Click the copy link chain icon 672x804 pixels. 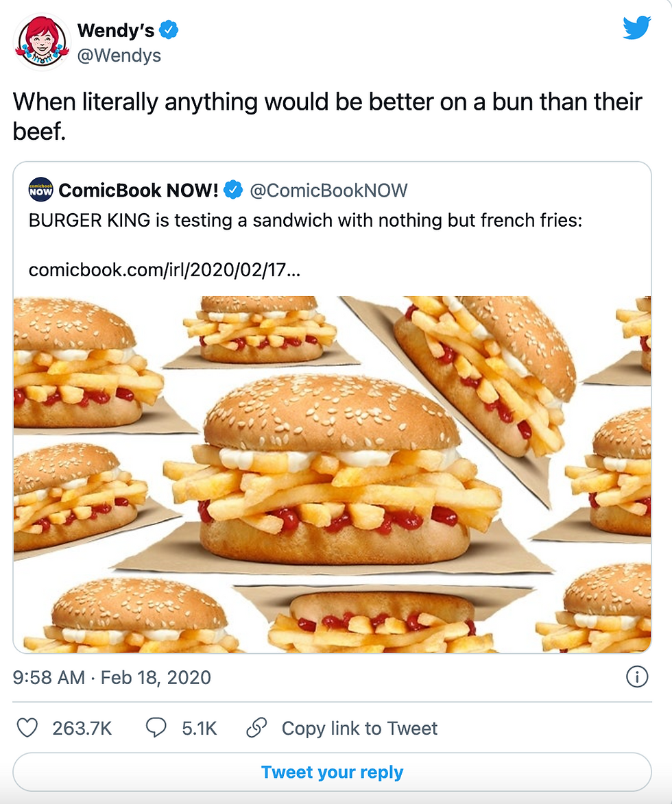[256, 729]
